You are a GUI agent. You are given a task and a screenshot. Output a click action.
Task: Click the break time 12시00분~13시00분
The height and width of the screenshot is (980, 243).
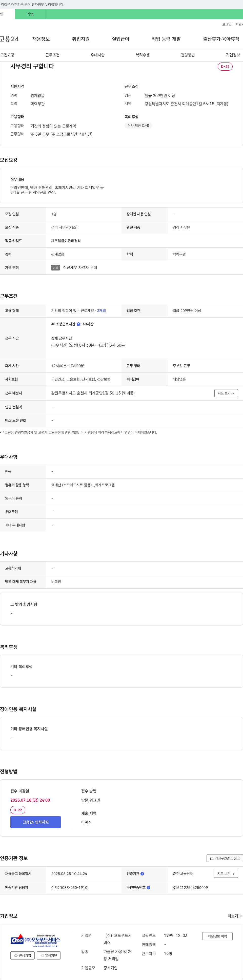(x=68, y=366)
